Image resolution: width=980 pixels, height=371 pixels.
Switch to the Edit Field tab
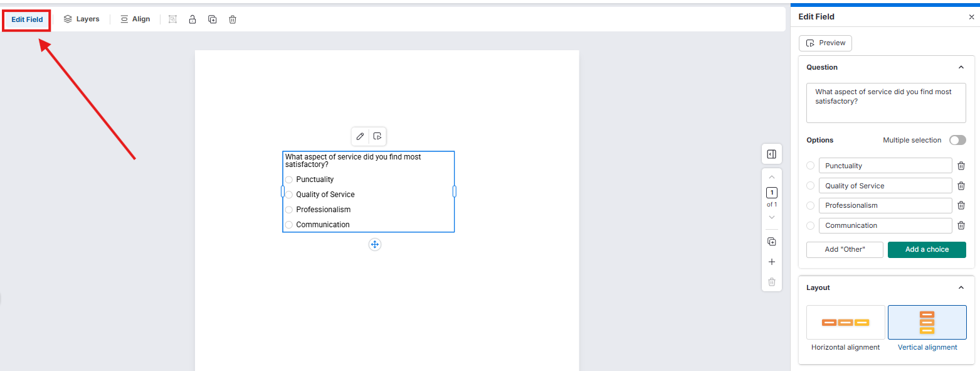[26, 19]
